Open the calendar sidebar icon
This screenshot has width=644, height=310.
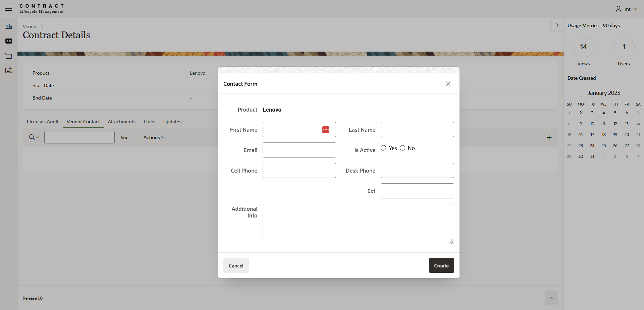9,70
